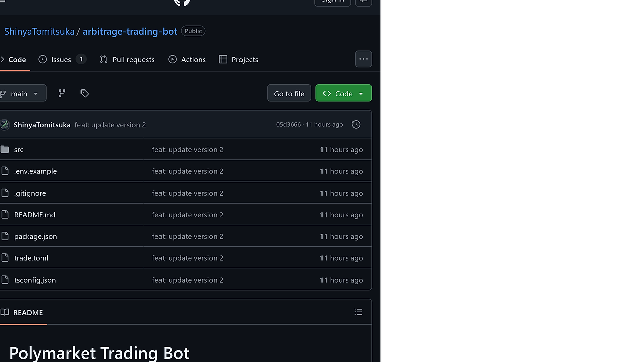Open arbitrage-trading-bot repository link
Screen dimensions: 644x362
(x=130, y=31)
